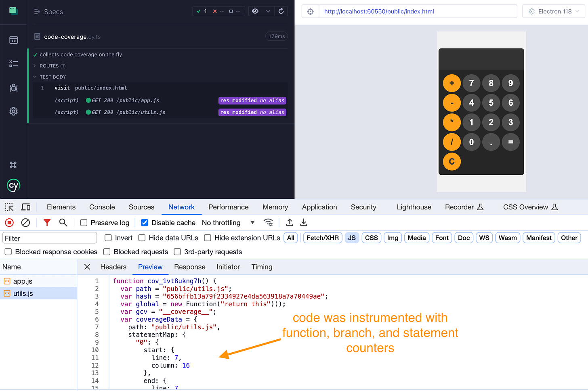Toggle the network filter funnel icon
The image size is (588, 391).
tap(47, 222)
